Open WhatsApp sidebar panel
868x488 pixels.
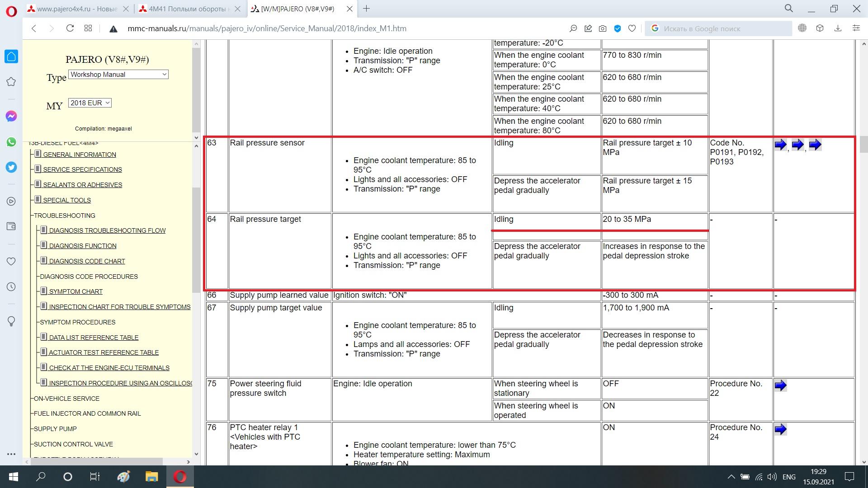11,142
